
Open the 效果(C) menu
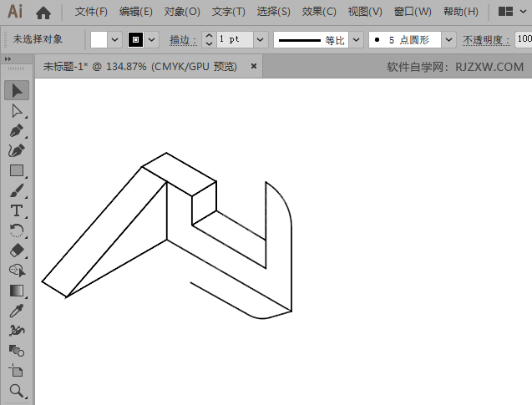319,12
